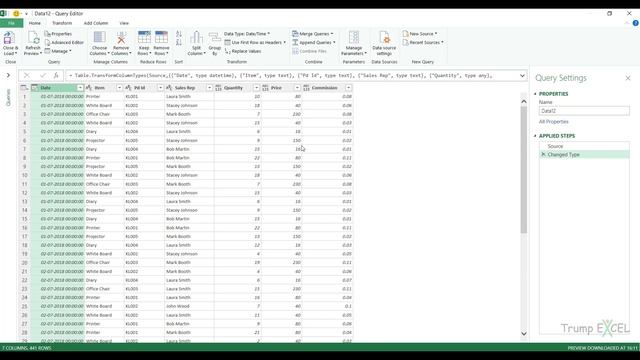This screenshot has height=360, width=640.
Task: Click the vertical scrollbar thumb
Action: (524, 169)
